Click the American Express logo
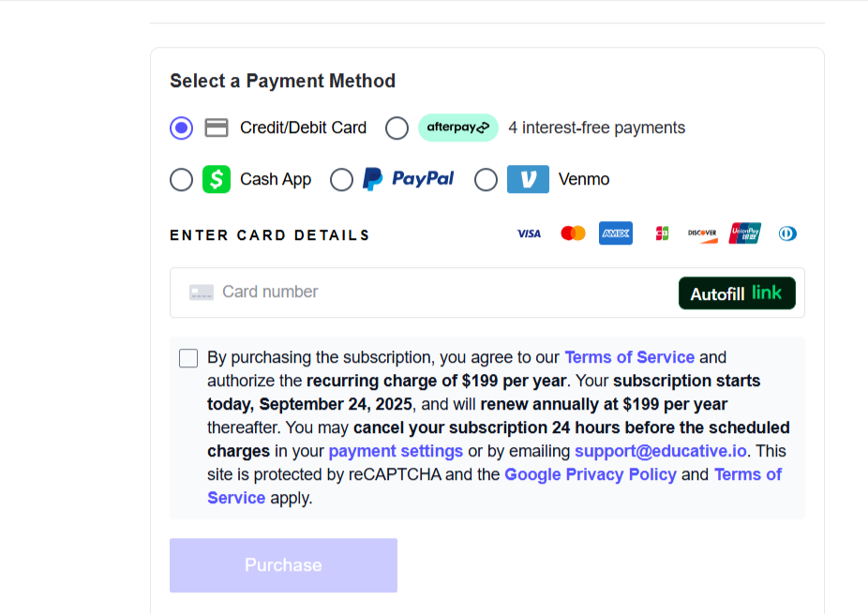The image size is (868, 614). [616, 233]
